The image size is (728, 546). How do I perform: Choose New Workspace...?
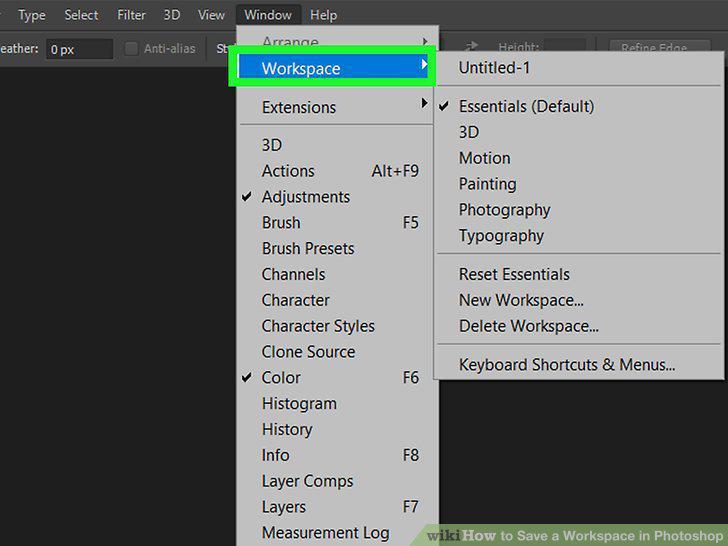click(579, 300)
